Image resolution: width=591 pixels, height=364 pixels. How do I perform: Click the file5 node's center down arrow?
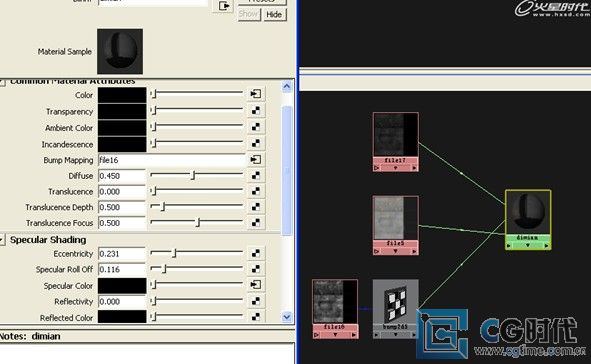[395, 251]
